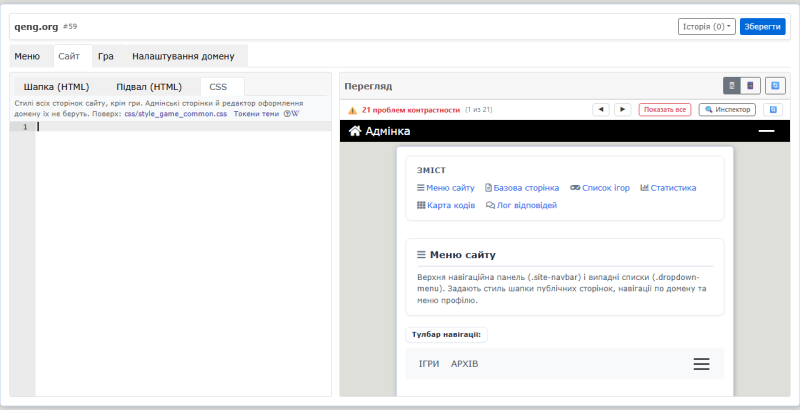Click АРХІВ in the navigation toolbar

click(x=465, y=364)
